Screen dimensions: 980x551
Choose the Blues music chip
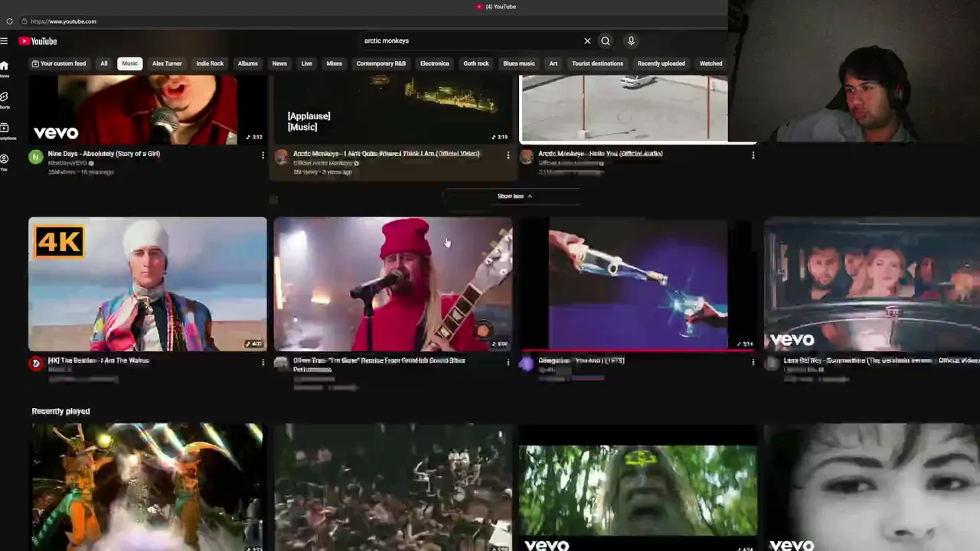tap(519, 64)
